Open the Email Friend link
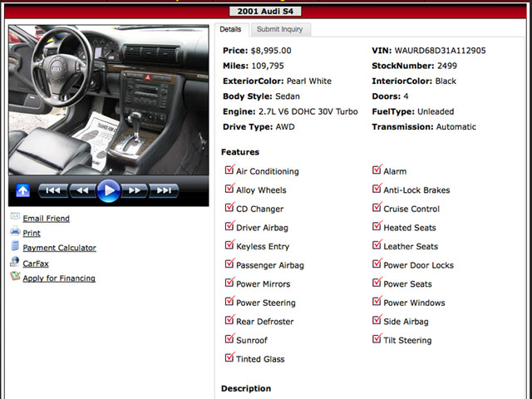 pyautogui.click(x=46, y=219)
